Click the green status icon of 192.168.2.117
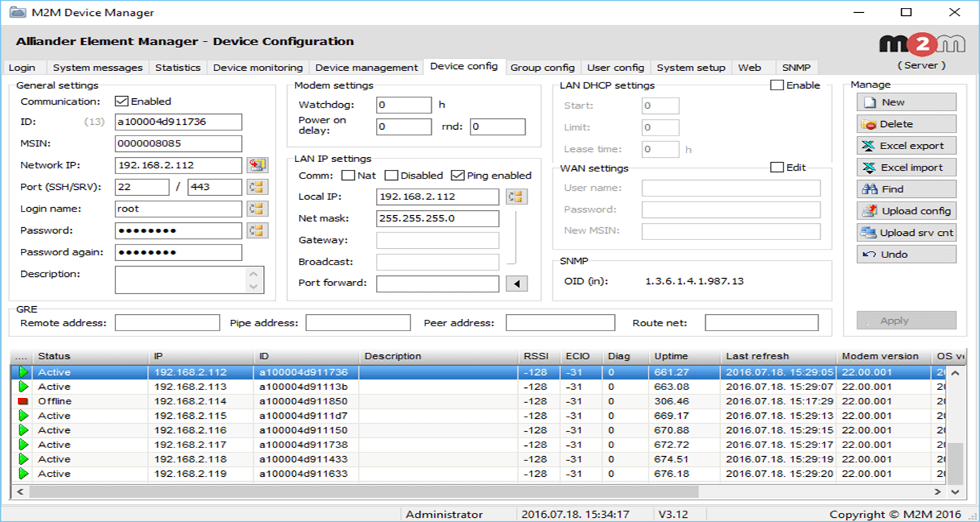 pos(24,445)
